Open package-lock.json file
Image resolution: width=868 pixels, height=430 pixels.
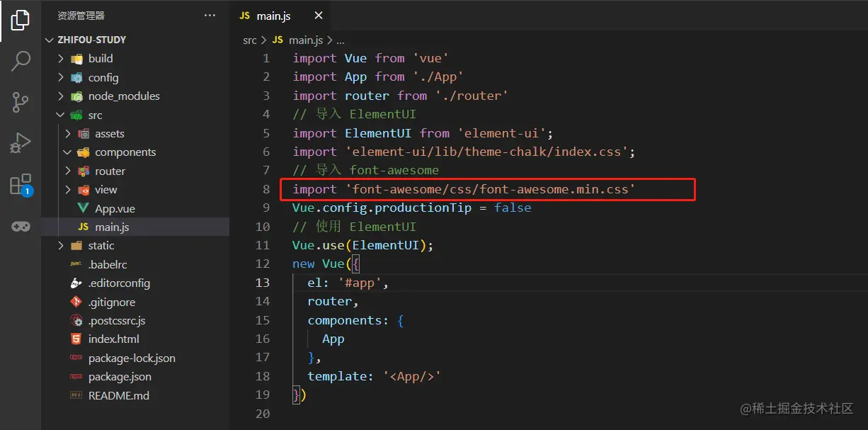point(135,358)
